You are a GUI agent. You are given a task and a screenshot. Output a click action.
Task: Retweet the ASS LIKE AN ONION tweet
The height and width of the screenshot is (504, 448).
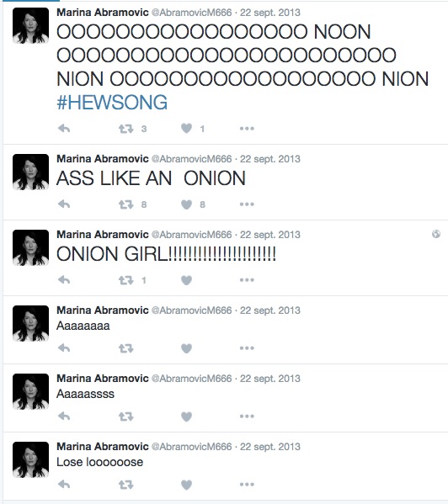pos(125,204)
